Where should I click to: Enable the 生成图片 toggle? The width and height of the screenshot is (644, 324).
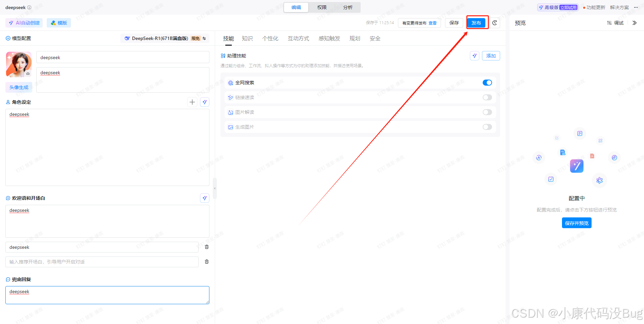(x=487, y=127)
